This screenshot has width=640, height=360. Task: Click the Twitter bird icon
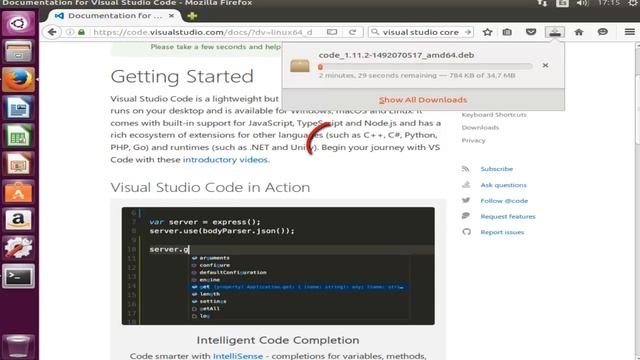[466, 200]
